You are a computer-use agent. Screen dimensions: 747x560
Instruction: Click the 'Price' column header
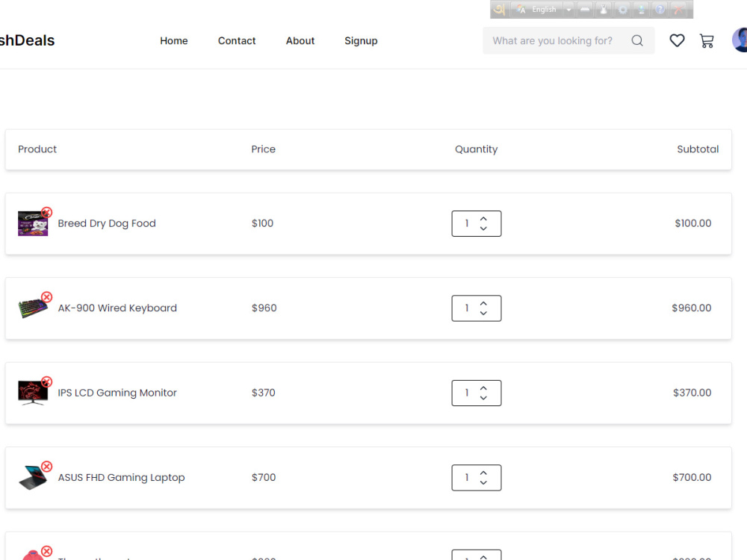264,149
